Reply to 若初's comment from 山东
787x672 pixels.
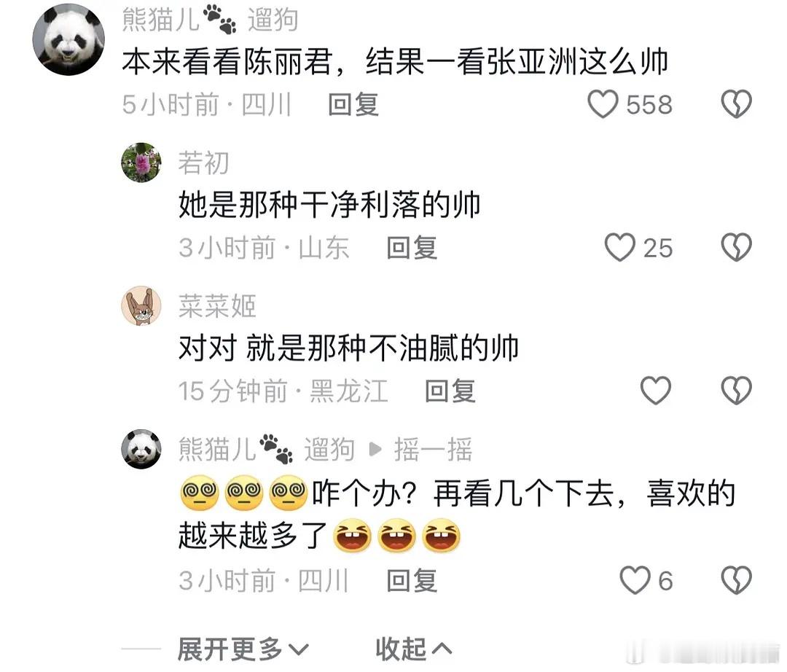[x=412, y=248]
